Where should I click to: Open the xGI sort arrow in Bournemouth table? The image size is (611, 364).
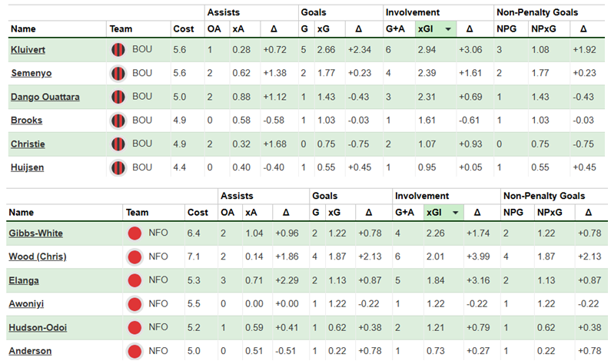[x=447, y=29]
